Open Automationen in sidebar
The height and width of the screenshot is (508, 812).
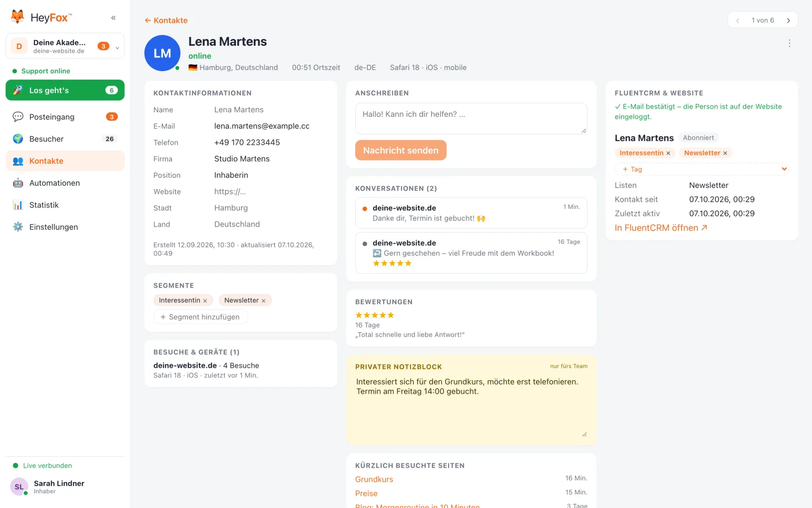[65, 183]
